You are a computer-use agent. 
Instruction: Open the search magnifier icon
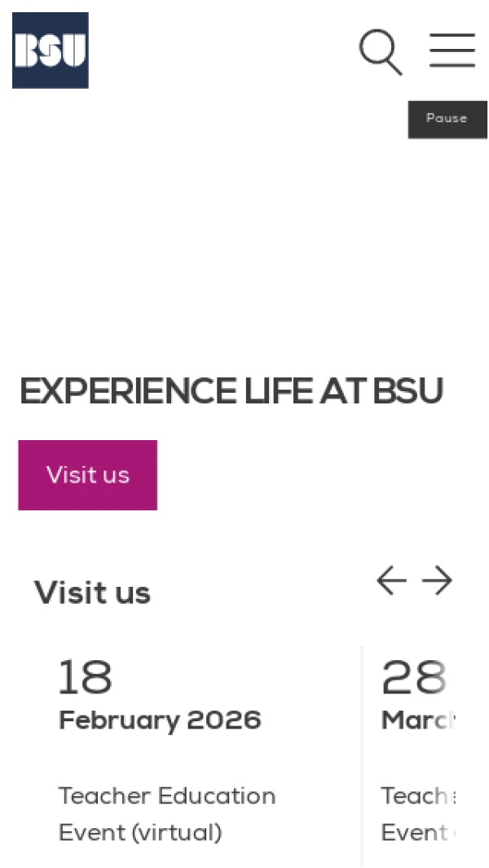[381, 52]
